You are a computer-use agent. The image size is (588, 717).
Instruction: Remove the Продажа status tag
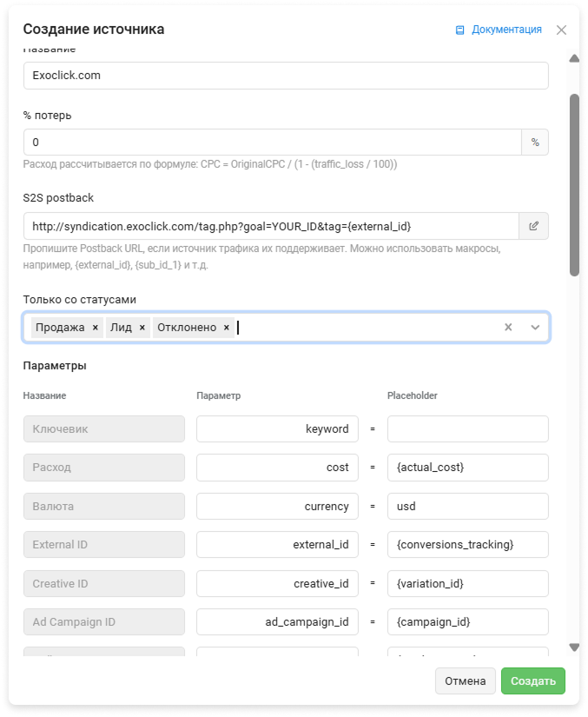click(96, 328)
